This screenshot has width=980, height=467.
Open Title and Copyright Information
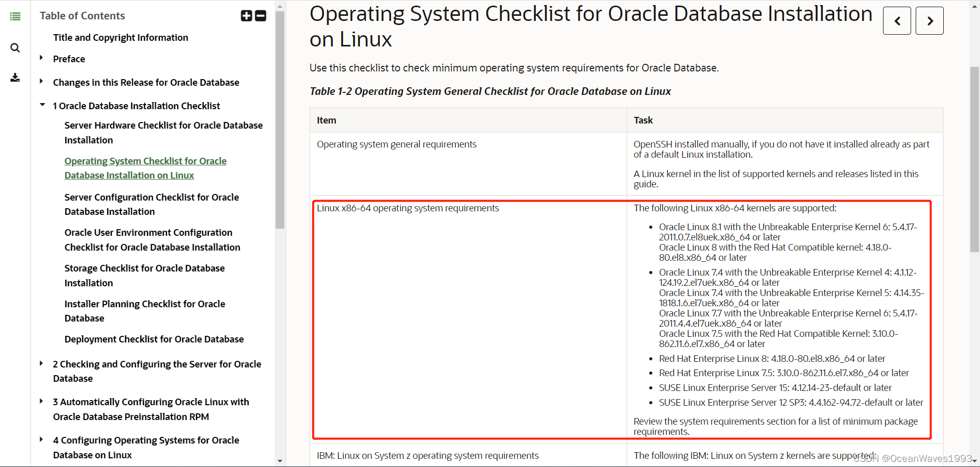pos(120,37)
